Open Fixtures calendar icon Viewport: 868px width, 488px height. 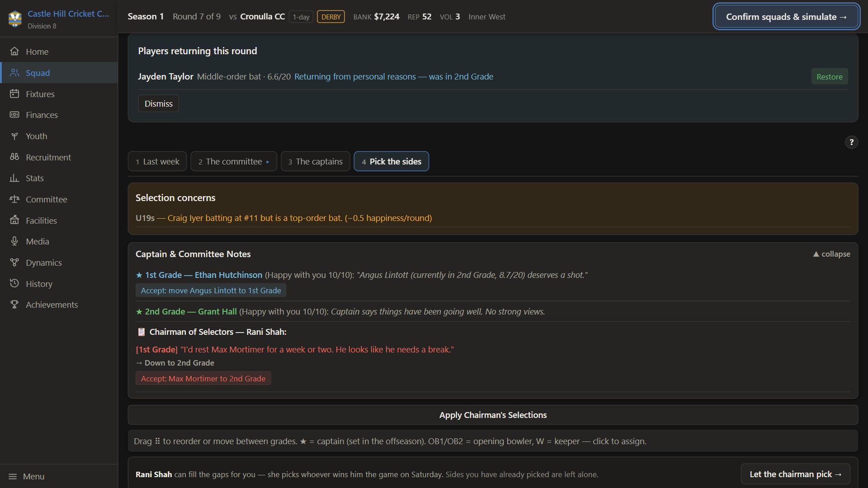click(14, 94)
